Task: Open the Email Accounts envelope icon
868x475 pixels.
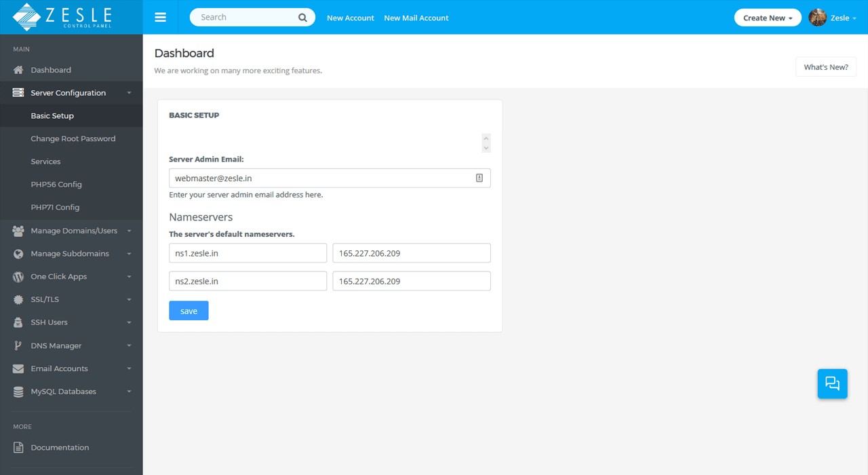Action: 17,368
